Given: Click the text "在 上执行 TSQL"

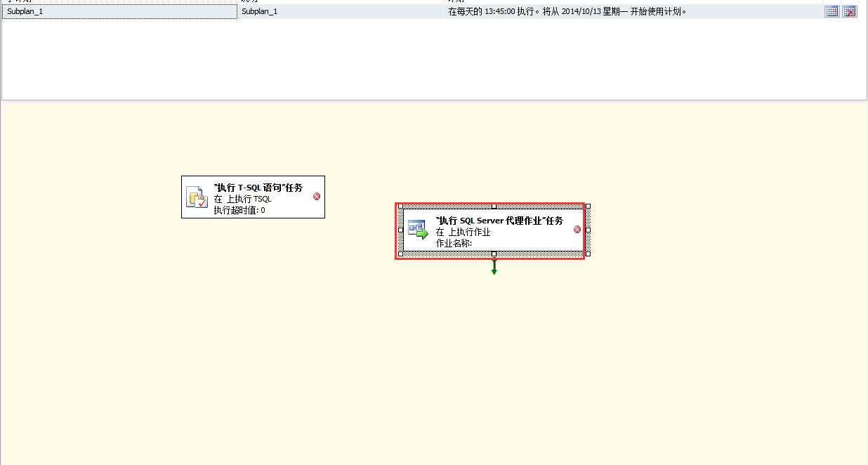Looking at the screenshot, I should point(243,199).
